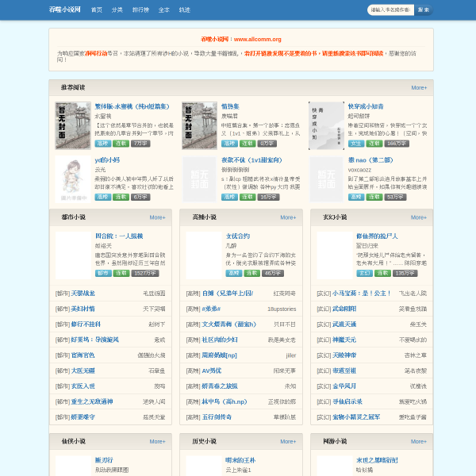Open More+ for 网游小说
Image resolution: width=476 pixels, height=476 pixels.
click(x=419, y=441)
